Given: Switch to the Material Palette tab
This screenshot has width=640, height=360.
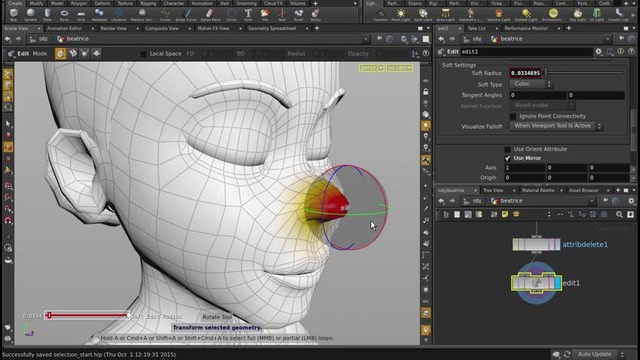Looking at the screenshot, I should [538, 190].
